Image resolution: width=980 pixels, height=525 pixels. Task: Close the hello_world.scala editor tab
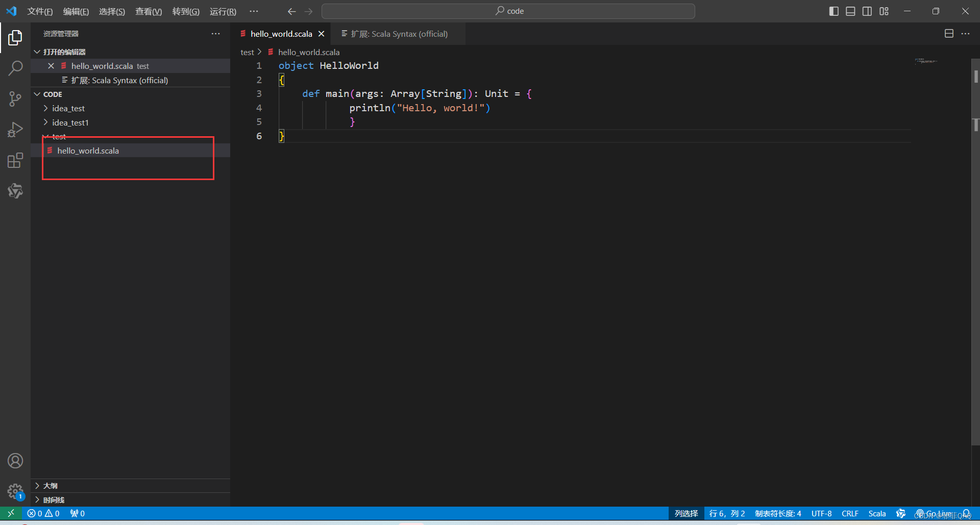click(322, 34)
